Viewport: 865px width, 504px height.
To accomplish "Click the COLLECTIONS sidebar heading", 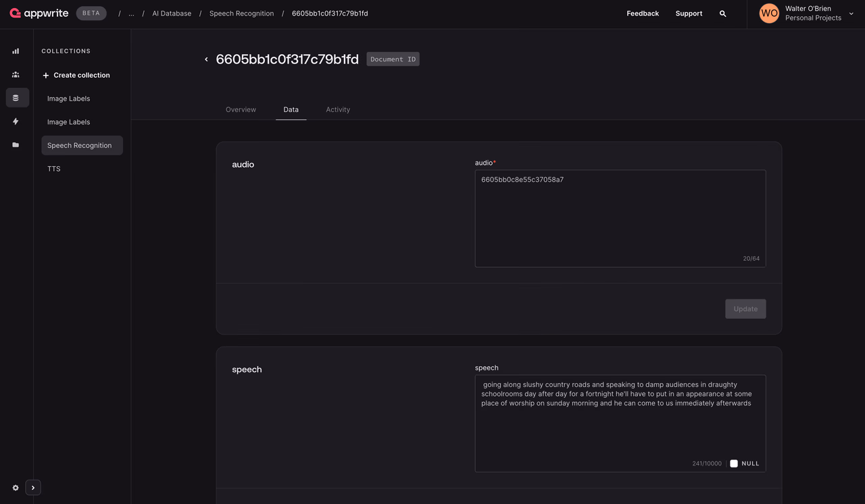I will click(66, 51).
